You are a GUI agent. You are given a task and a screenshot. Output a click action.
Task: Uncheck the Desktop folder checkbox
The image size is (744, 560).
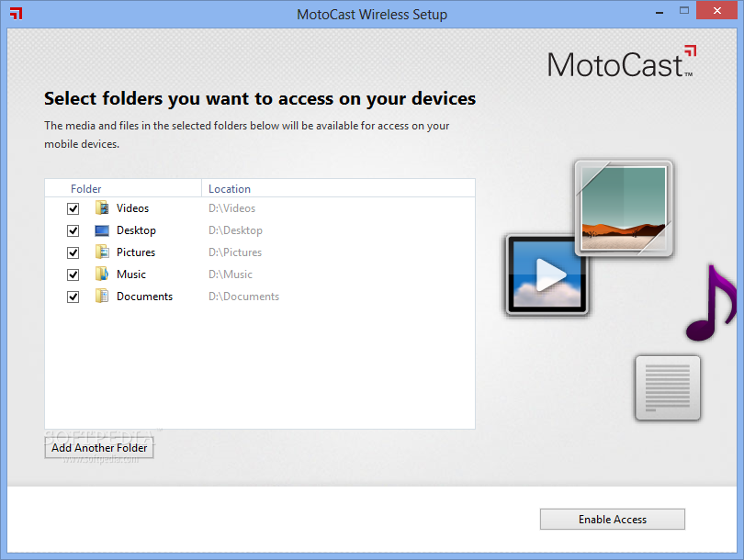click(73, 230)
